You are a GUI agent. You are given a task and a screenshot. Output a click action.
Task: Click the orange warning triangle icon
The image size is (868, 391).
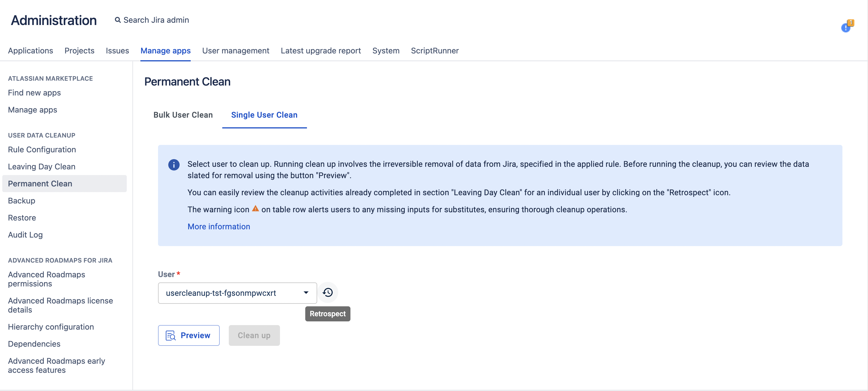[x=256, y=209]
